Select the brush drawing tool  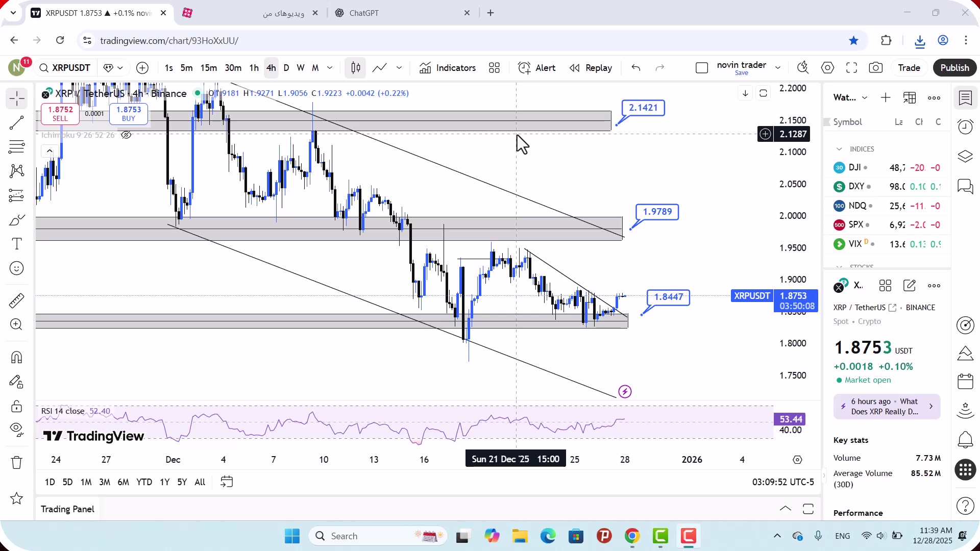pos(17,220)
